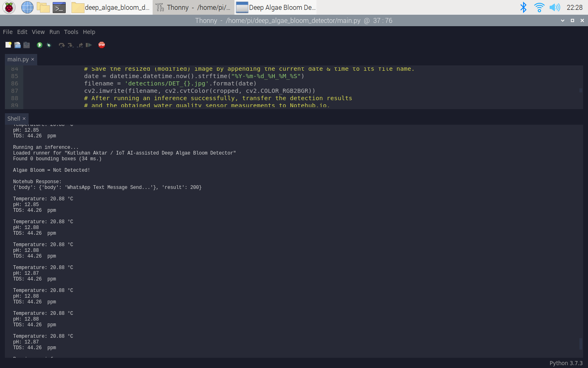Close the Shell panel tab

(x=24, y=119)
